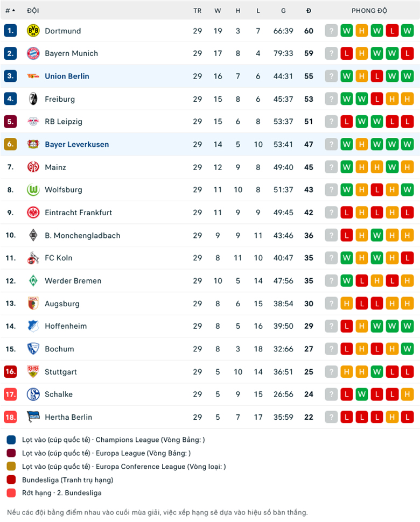Reveal Hertha Berlin's question mark form badge
This screenshot has width=420, height=522.
(331, 417)
